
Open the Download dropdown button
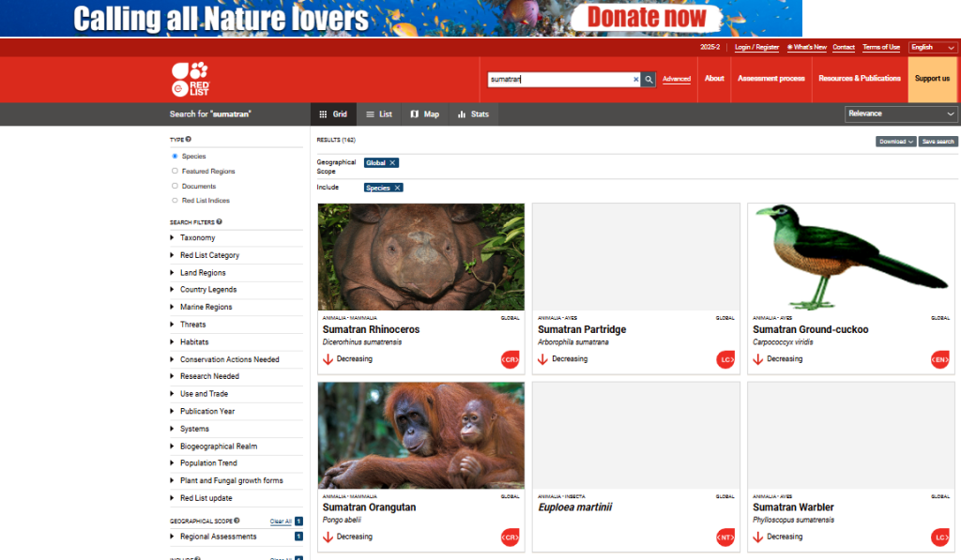click(895, 142)
